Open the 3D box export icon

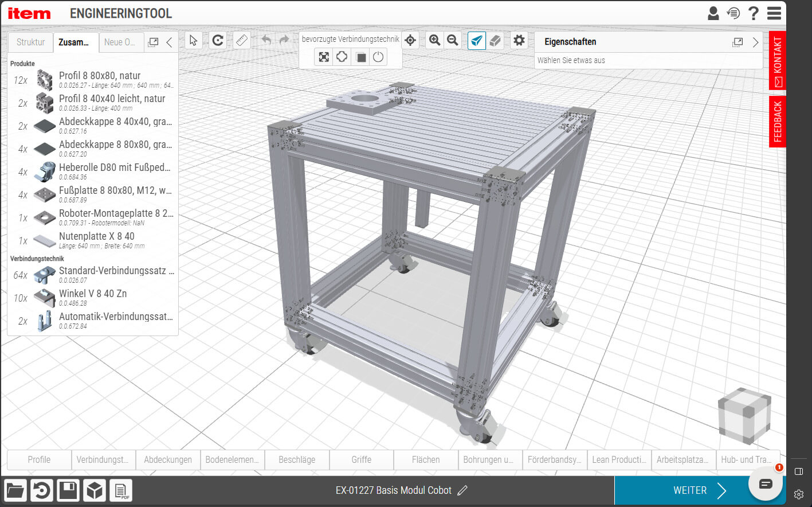[x=95, y=490]
